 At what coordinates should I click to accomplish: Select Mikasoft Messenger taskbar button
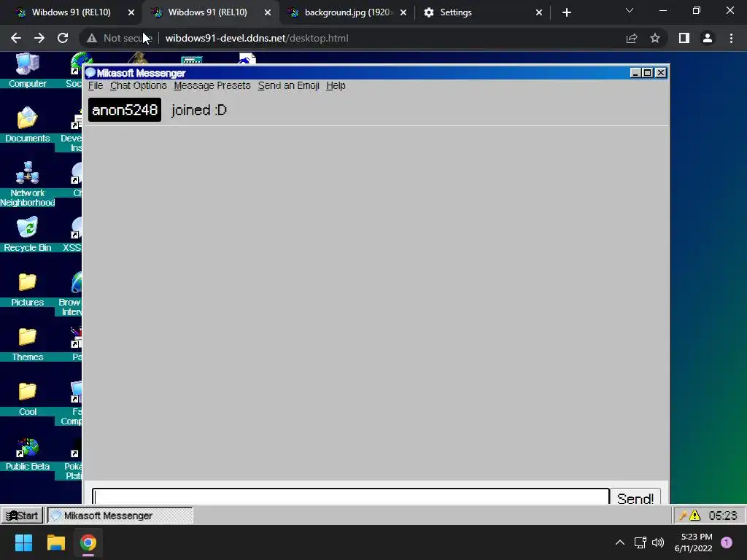[x=120, y=516]
